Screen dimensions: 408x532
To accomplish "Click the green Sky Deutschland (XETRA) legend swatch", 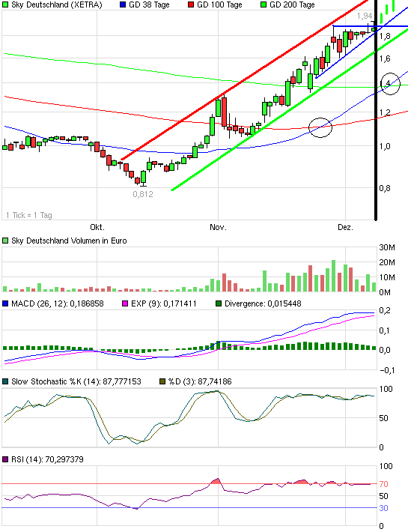I will 5,4.
